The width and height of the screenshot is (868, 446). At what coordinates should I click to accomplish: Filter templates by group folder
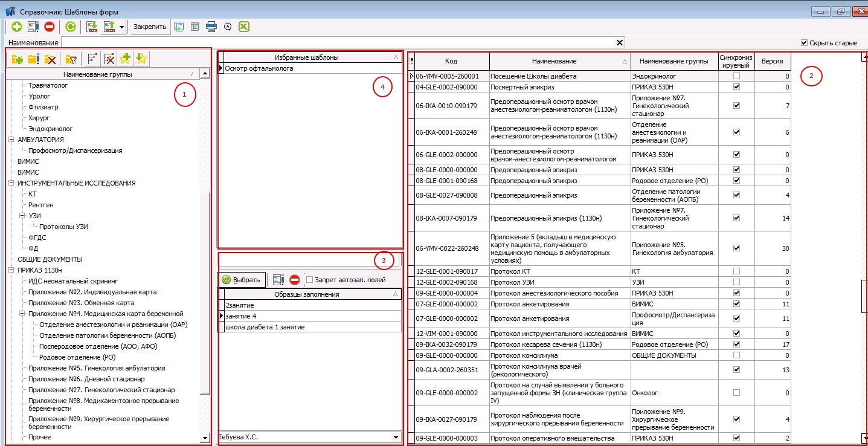coord(71,59)
